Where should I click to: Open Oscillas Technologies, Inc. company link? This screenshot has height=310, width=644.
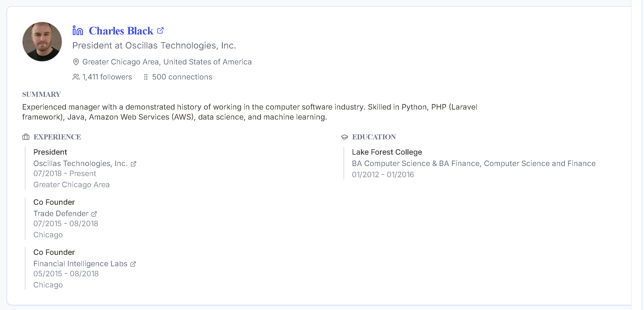[80, 163]
